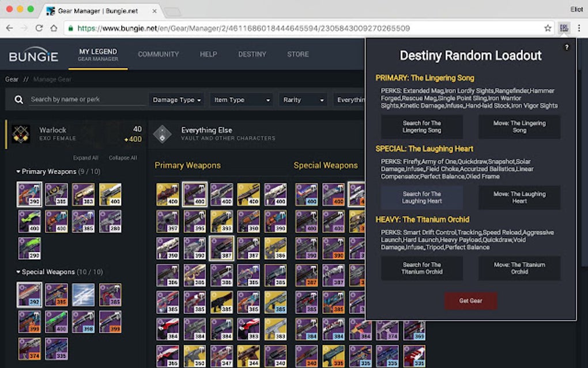Viewport: 588px width, 368px height.
Task: Open the Chrome extension icon next to address bar
Action: click(563, 27)
